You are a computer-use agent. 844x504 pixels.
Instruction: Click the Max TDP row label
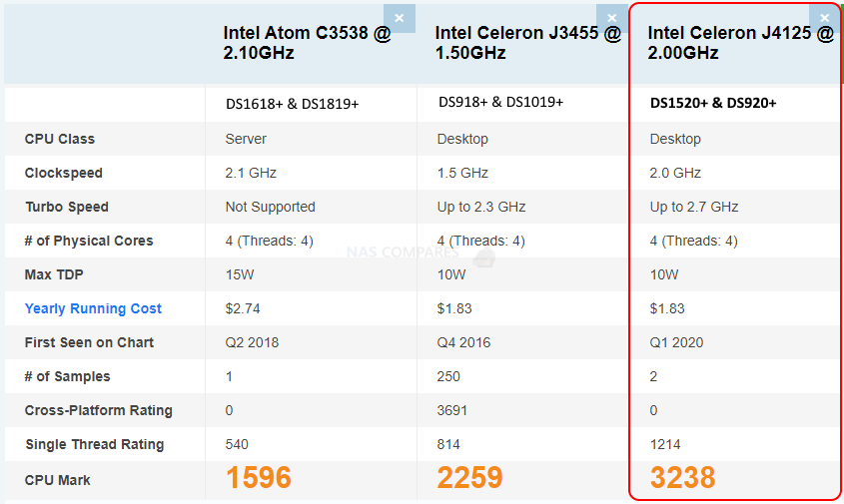pyautogui.click(x=54, y=274)
